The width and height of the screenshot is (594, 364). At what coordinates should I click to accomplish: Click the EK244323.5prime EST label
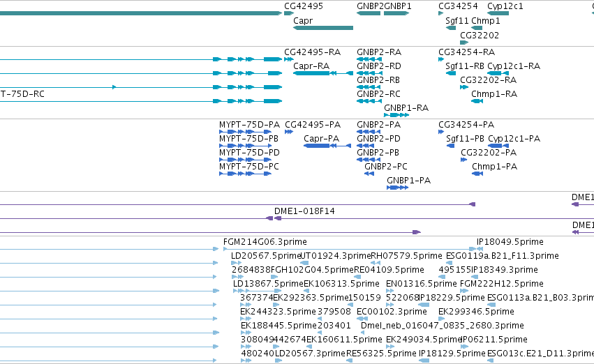click(278, 312)
